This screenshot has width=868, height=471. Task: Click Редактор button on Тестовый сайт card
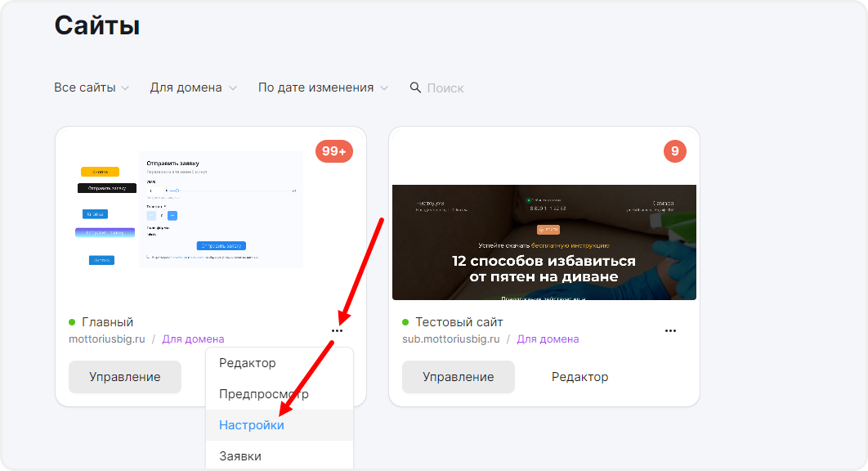[x=579, y=377]
